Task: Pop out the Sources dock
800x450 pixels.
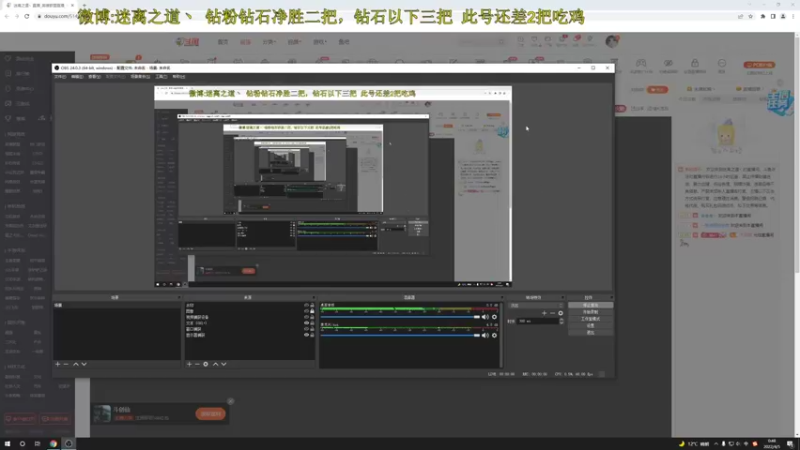Action: point(313,297)
